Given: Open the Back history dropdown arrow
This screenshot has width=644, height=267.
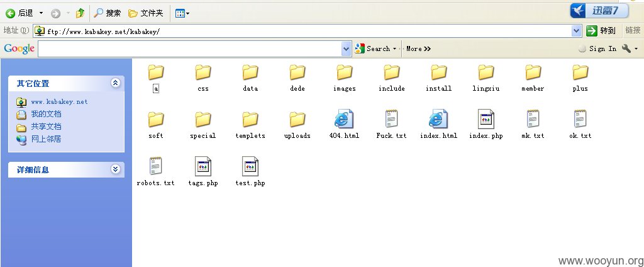Looking at the screenshot, I should pyautogui.click(x=41, y=13).
